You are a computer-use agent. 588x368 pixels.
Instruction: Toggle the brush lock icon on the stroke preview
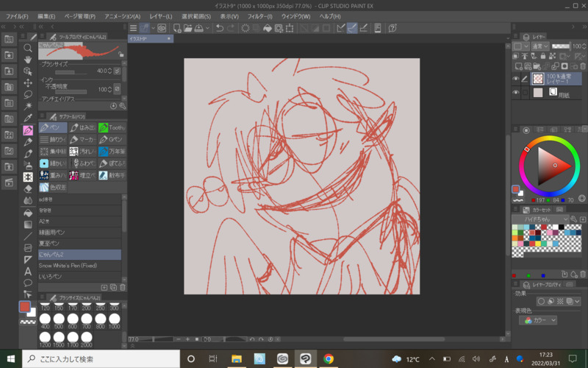121,54
